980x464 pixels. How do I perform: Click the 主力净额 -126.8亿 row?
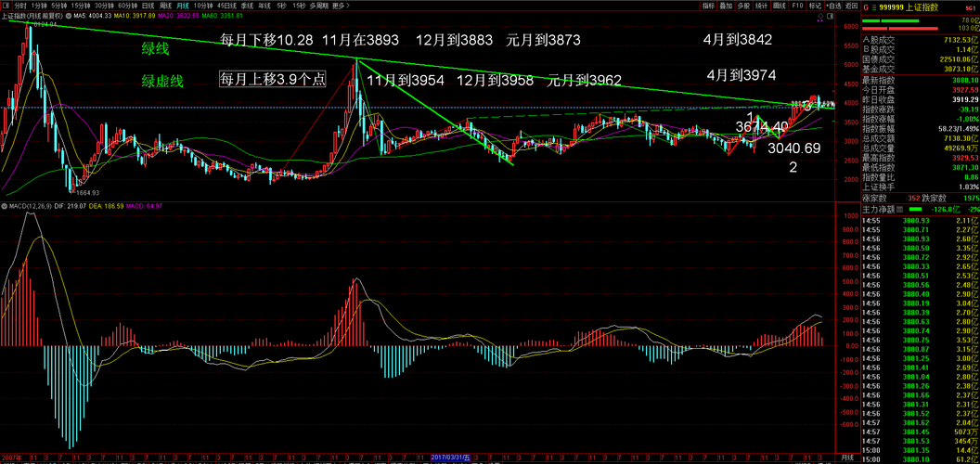click(x=920, y=208)
